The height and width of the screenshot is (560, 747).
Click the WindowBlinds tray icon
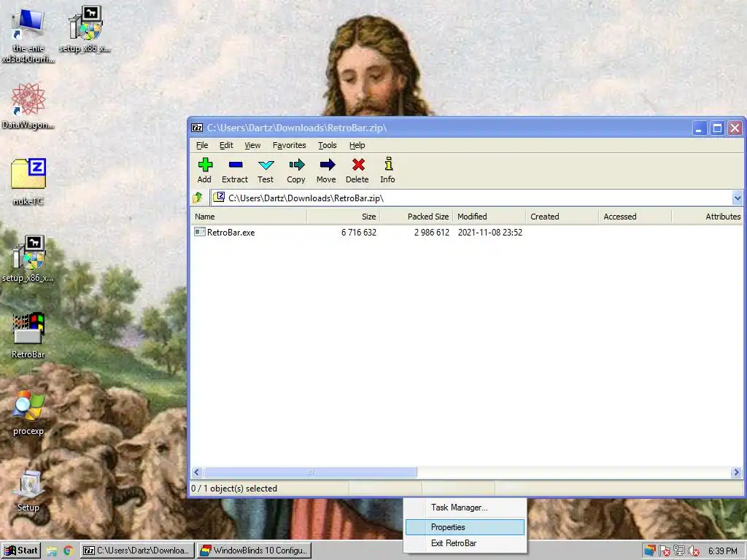pyautogui.click(x=650, y=551)
